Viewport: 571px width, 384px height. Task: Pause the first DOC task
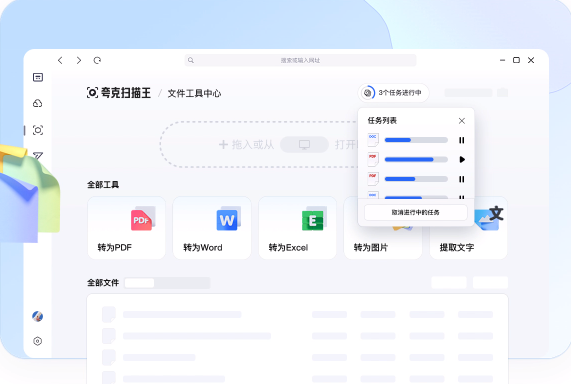click(x=462, y=140)
